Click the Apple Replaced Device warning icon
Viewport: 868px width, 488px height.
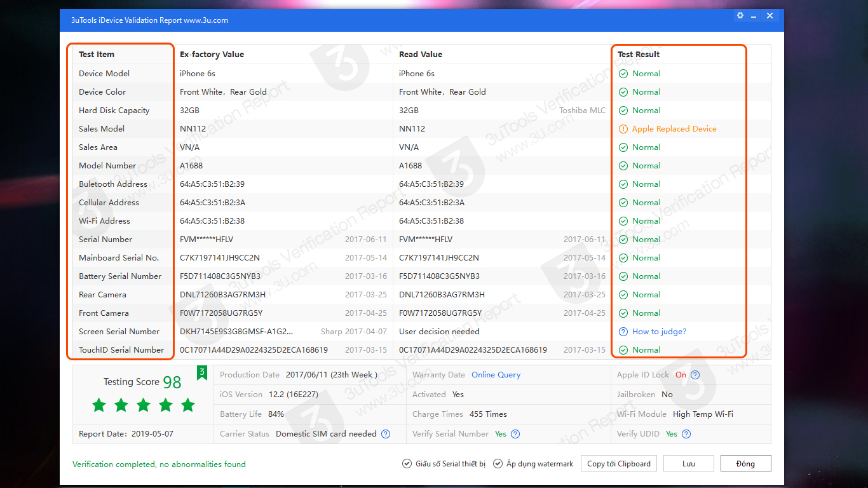pyautogui.click(x=623, y=129)
